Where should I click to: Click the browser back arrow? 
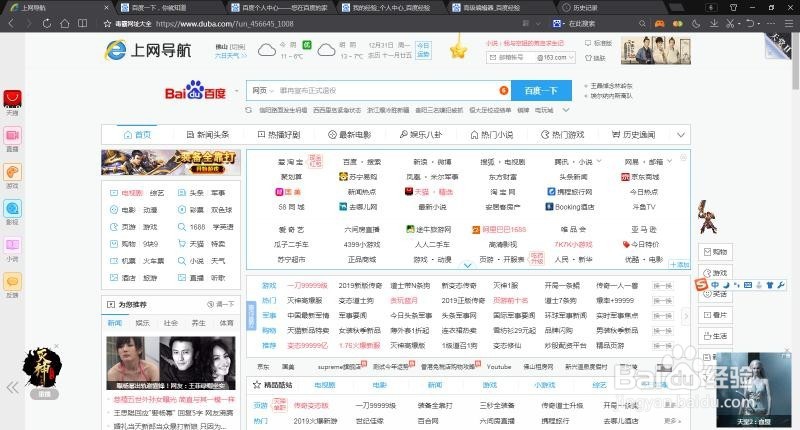point(11,23)
